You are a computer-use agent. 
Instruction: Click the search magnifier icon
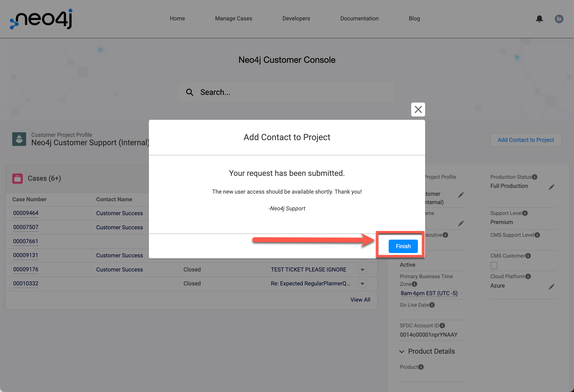tap(189, 92)
